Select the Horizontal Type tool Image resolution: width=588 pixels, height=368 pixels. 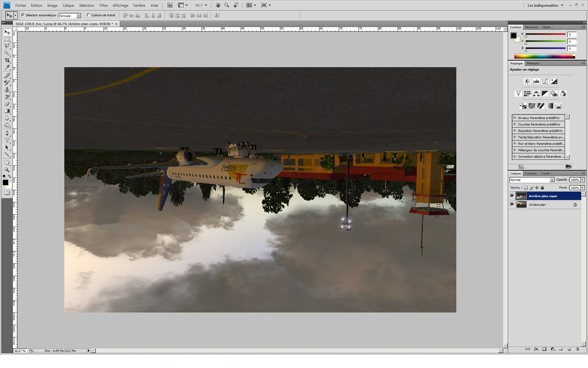click(x=7, y=140)
